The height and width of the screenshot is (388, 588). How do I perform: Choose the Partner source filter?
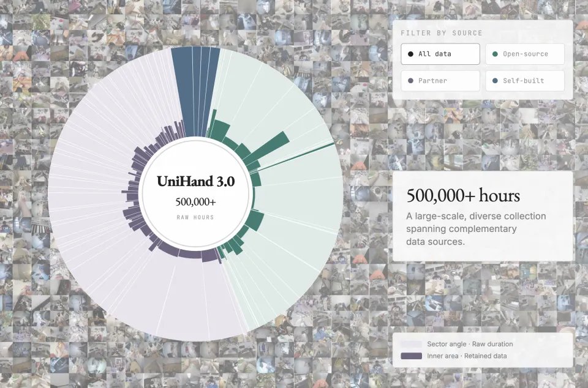[440, 81]
